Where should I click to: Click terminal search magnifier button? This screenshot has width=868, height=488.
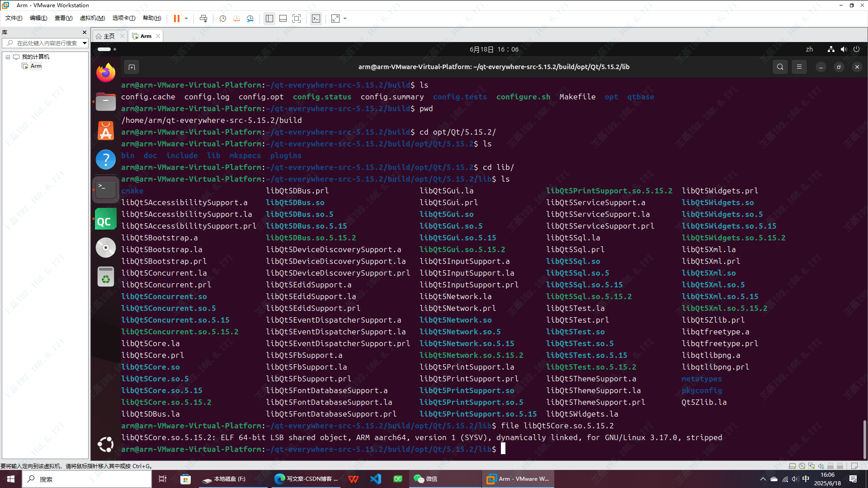tap(780, 67)
